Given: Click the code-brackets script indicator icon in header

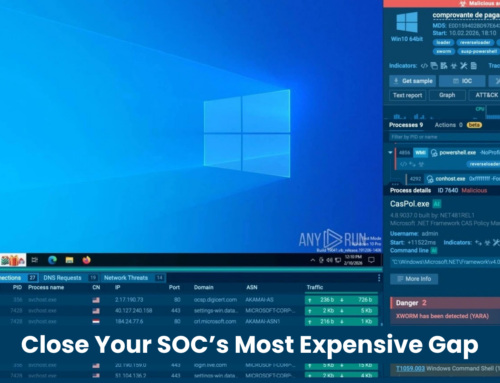Looking at the screenshot, I should (424, 66).
